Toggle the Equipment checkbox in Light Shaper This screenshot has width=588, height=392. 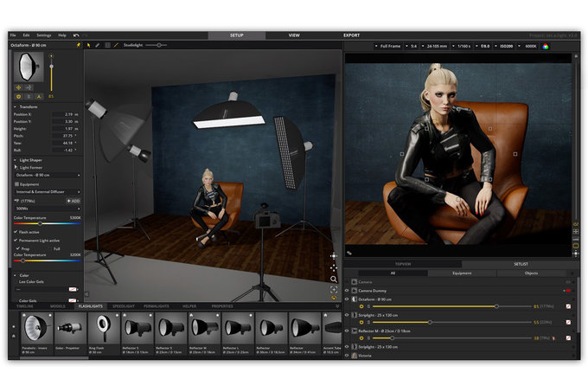coord(16,184)
